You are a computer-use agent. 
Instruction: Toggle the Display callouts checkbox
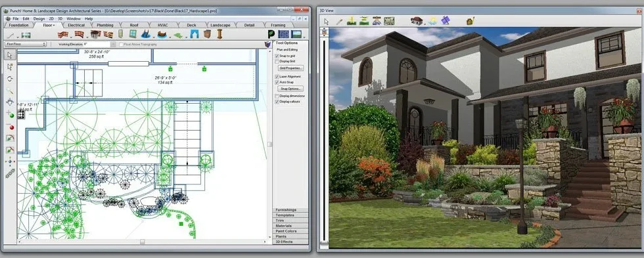pos(277,101)
